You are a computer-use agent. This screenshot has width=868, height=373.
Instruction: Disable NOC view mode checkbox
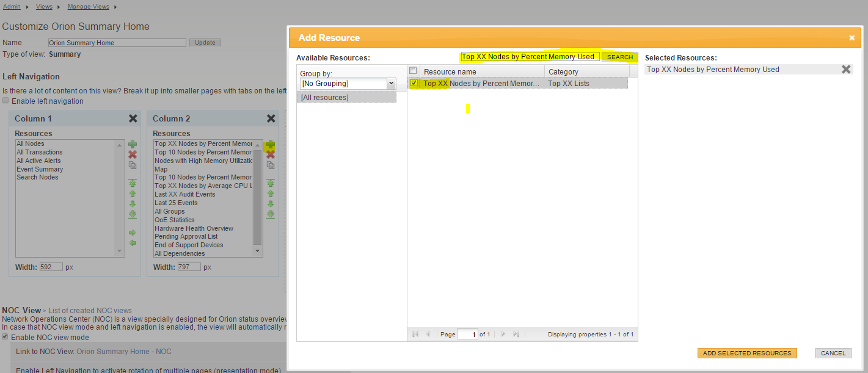[6, 337]
